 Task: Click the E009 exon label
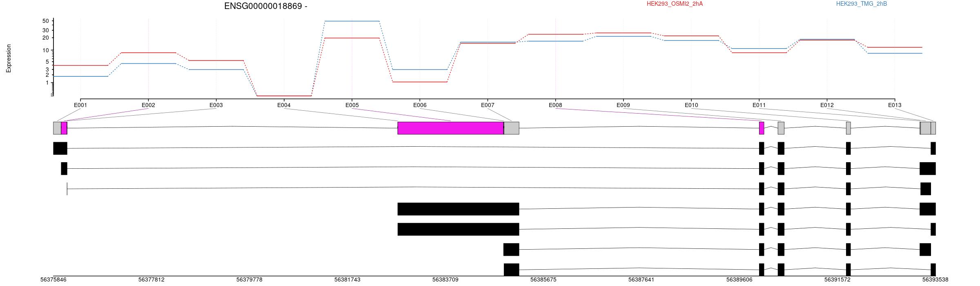[623, 105]
